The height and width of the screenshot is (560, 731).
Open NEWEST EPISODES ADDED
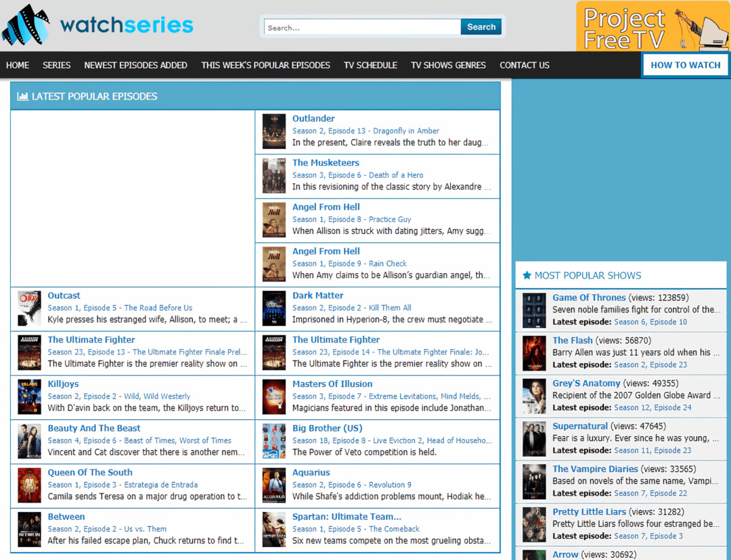(135, 65)
